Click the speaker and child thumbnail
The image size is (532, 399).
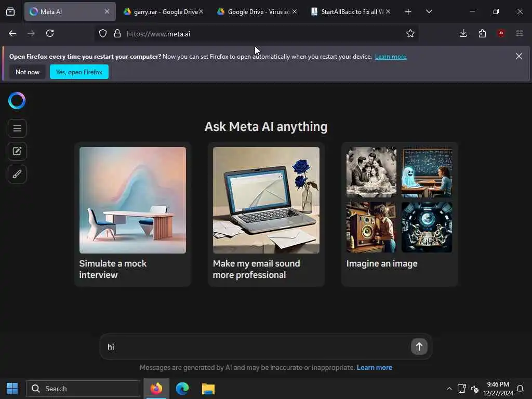click(x=371, y=227)
